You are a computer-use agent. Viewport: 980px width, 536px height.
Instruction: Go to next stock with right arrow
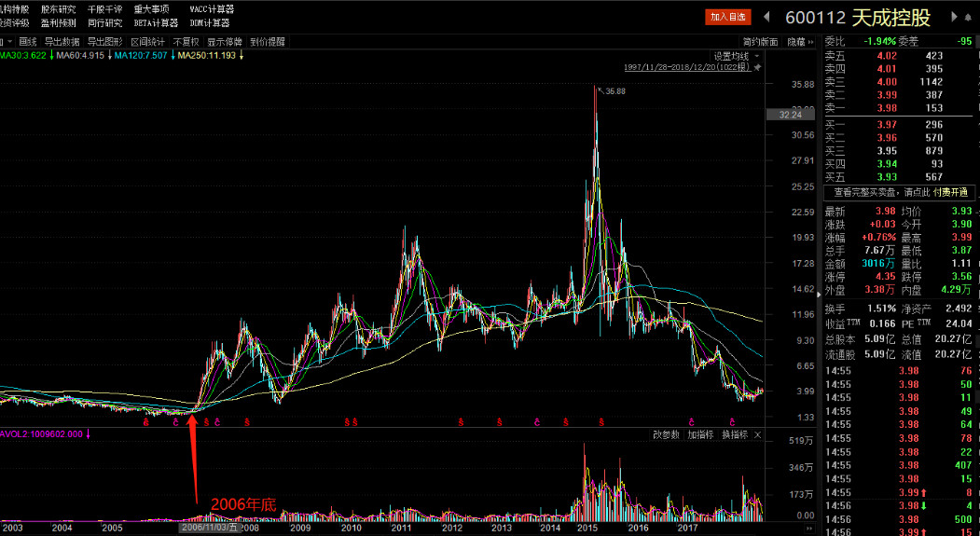click(952, 17)
